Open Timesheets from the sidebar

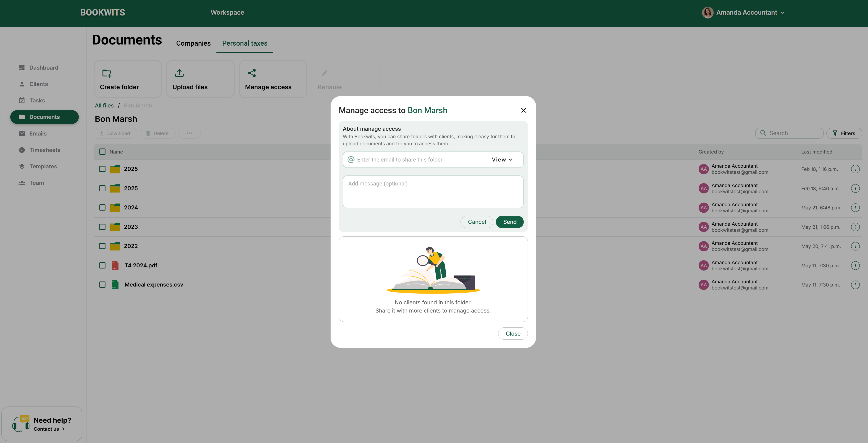45,150
